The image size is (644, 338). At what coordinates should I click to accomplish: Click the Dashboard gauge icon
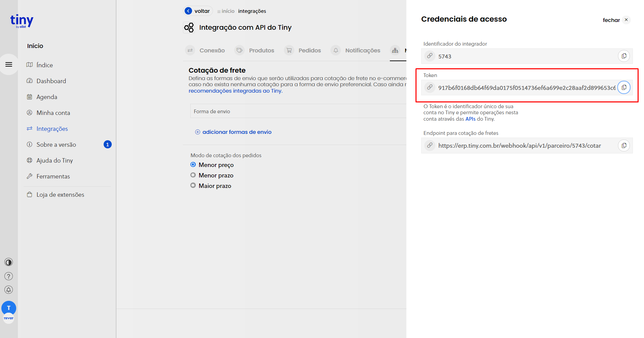30,81
